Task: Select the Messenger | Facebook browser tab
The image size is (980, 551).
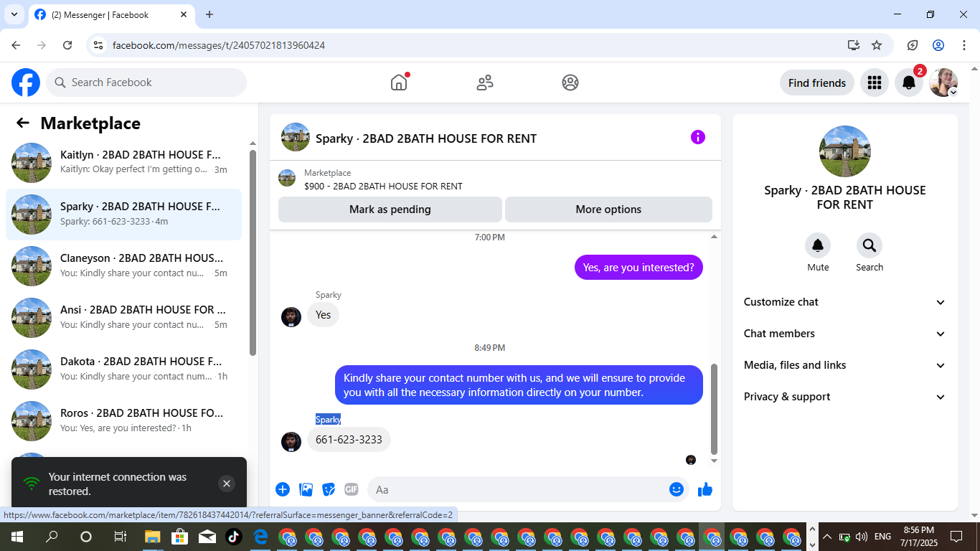Action: tap(111, 14)
